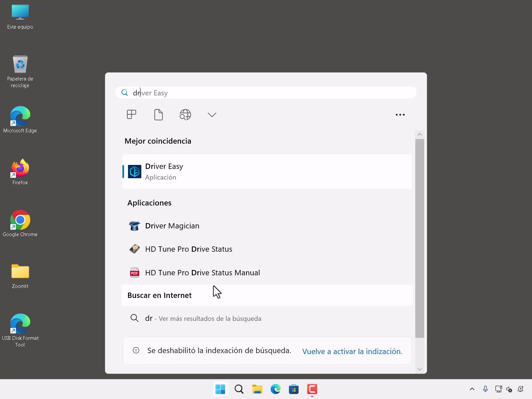
Task: Open the HD Tune Pro Drive Status app
Action: (267, 249)
